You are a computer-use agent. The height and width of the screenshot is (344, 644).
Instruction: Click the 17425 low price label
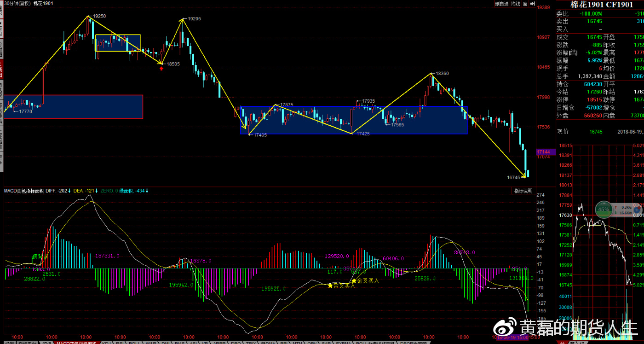pos(362,134)
